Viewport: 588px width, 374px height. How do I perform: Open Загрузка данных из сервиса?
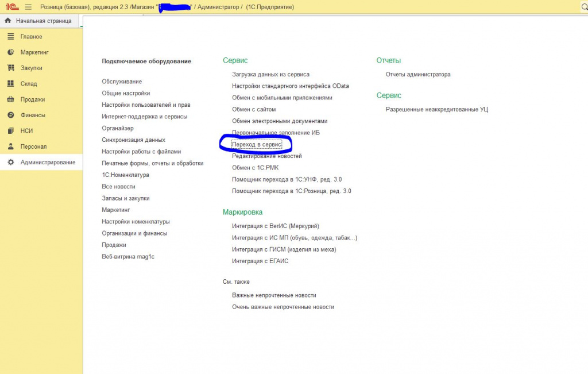(270, 74)
